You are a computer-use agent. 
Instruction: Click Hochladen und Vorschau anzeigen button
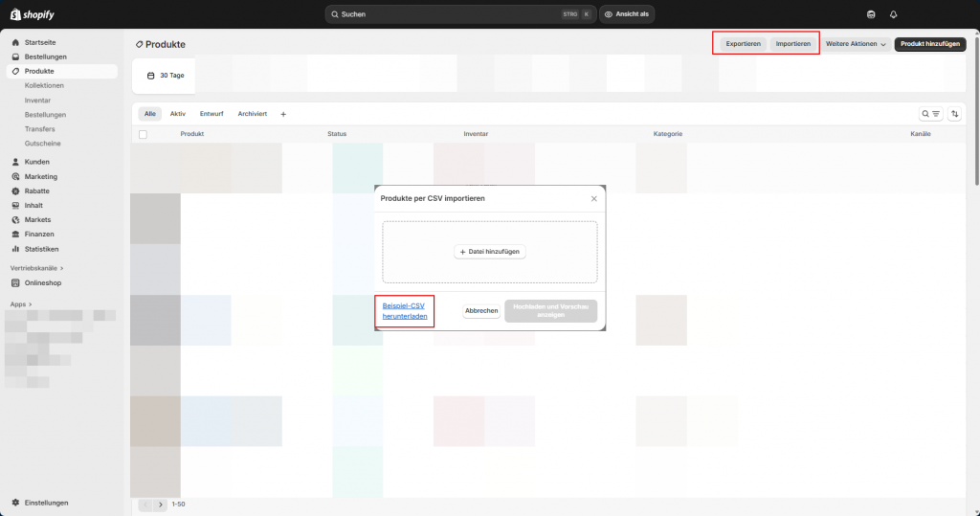click(x=550, y=311)
